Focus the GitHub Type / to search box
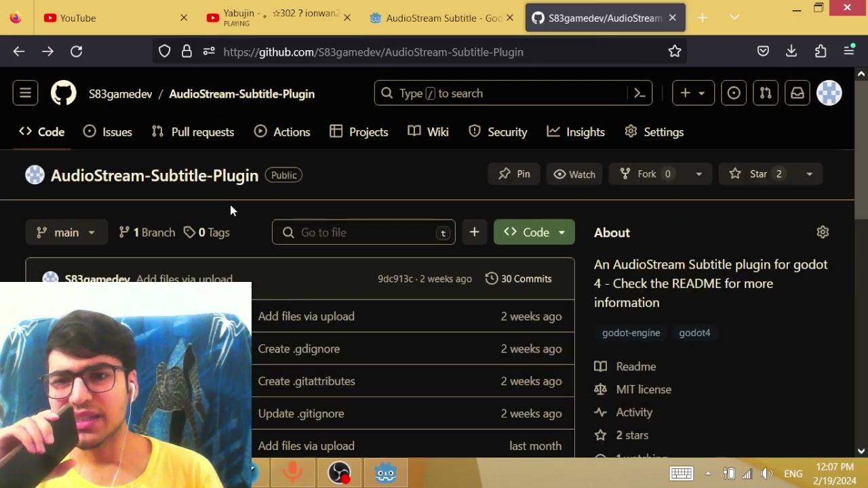The image size is (868, 488). [500, 94]
